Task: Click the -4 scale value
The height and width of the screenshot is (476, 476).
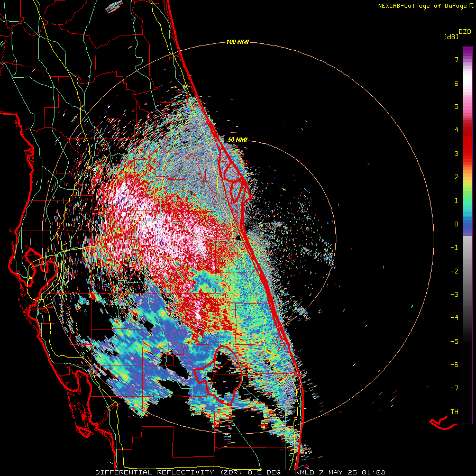Action: 454,318
